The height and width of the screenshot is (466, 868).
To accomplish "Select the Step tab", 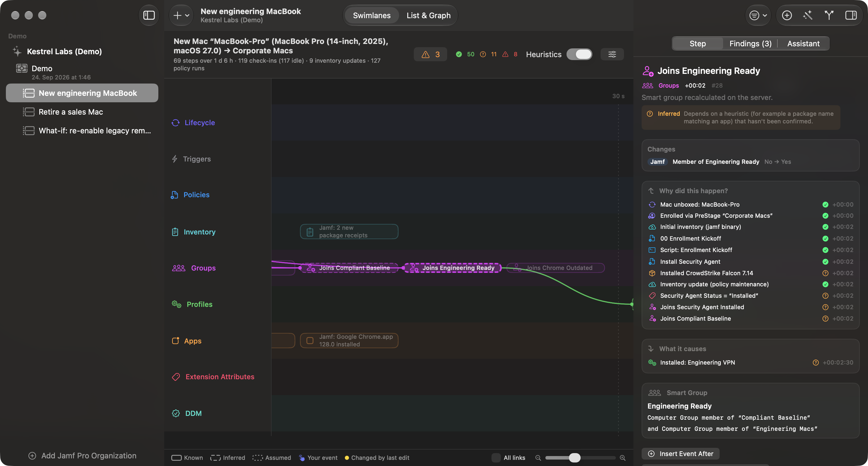I will (x=698, y=43).
